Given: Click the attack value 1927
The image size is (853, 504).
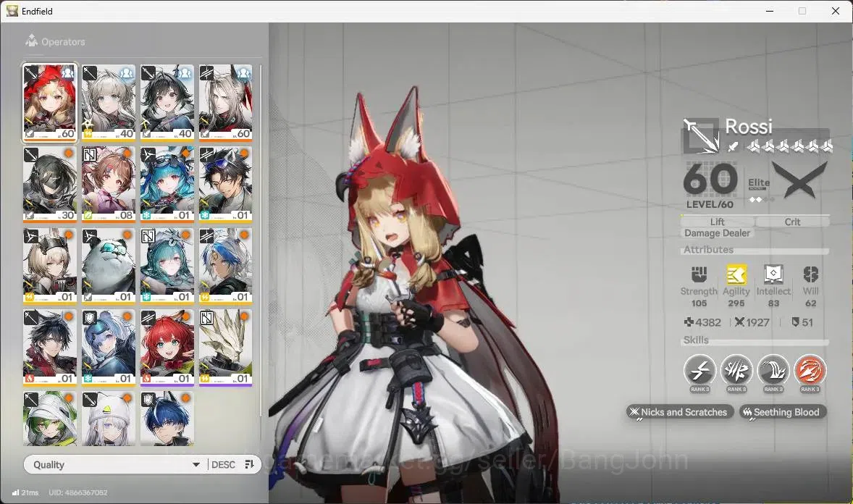Looking at the screenshot, I should 752,322.
